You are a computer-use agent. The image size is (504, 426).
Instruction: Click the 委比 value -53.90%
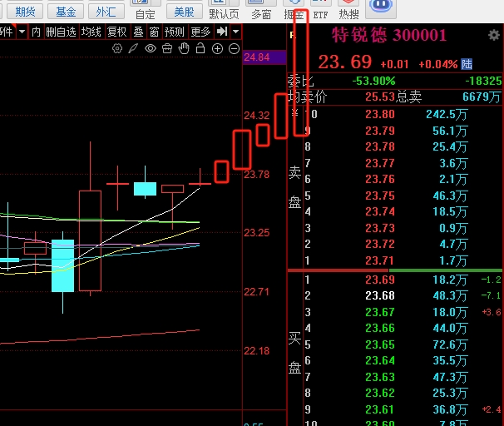(x=373, y=81)
